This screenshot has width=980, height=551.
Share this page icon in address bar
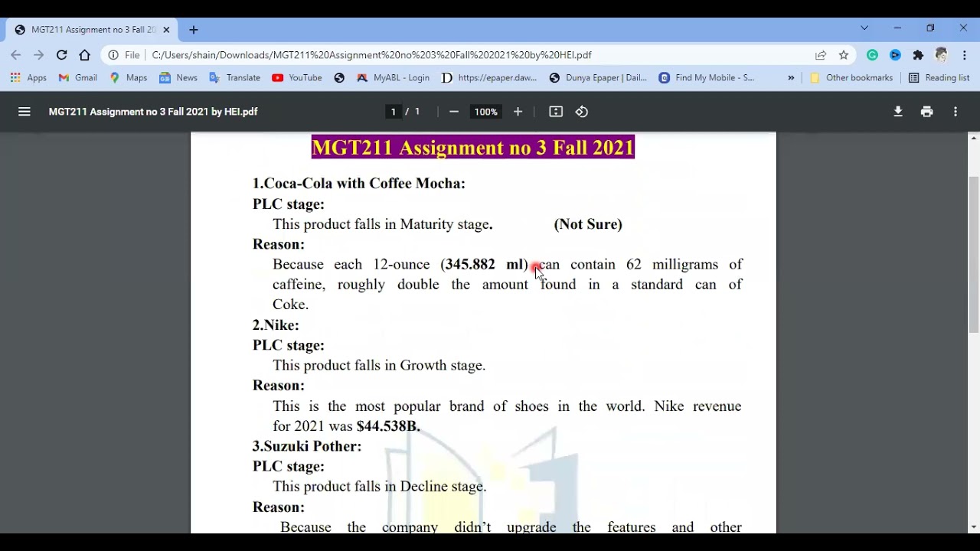click(821, 55)
